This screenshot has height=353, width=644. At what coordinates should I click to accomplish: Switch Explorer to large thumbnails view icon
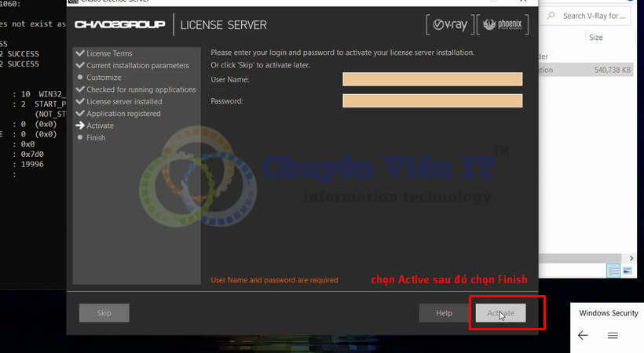[x=628, y=271]
